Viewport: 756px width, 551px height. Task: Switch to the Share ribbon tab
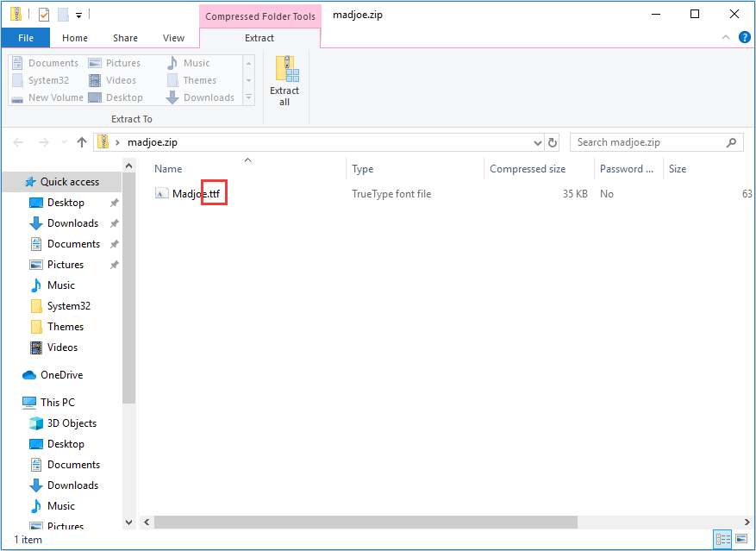click(x=125, y=38)
